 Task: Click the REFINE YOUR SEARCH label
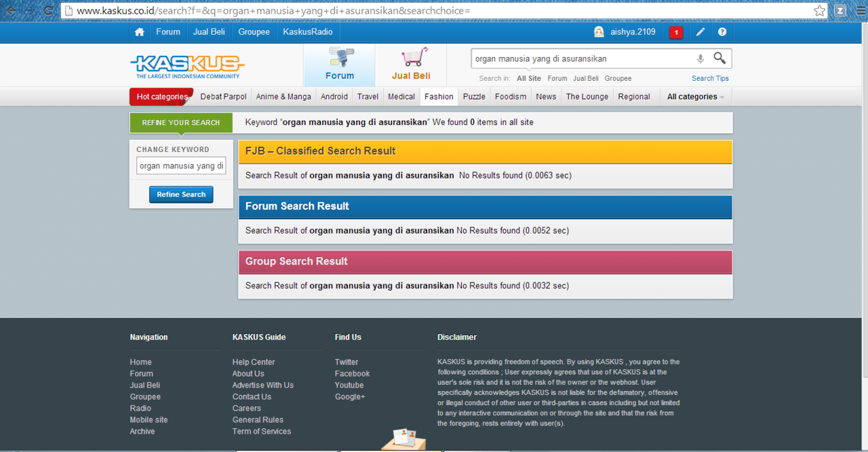pos(181,123)
